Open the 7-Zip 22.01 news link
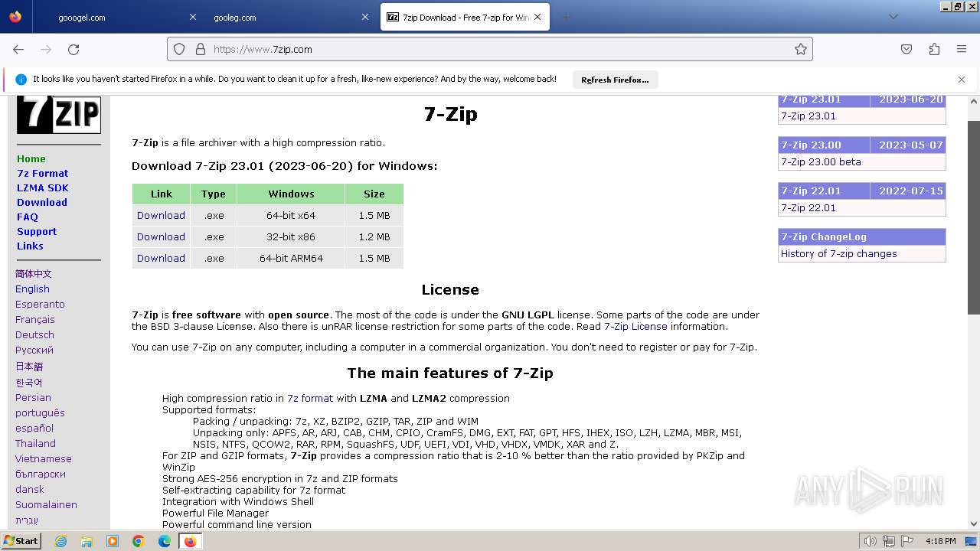 (x=808, y=208)
